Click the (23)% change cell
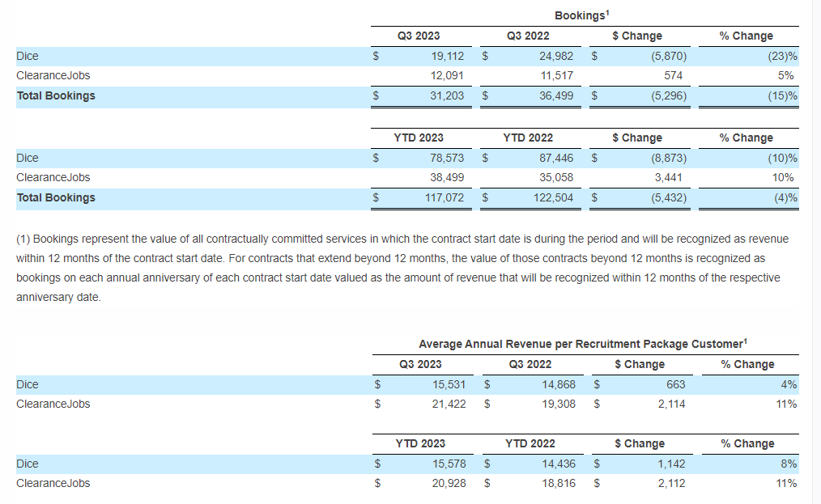The image size is (821, 504). click(x=783, y=56)
